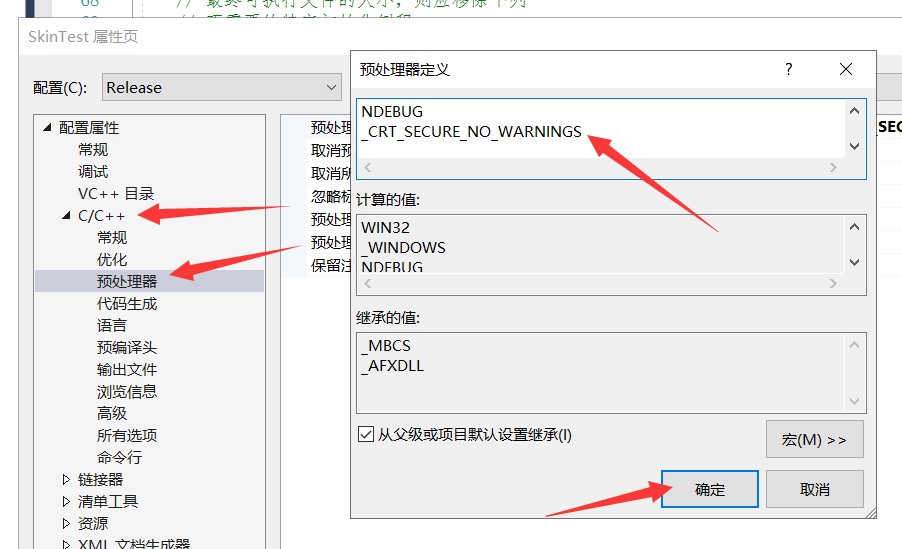Open the 配置 Release dropdown
This screenshot has height=549, width=902.
[x=221, y=87]
